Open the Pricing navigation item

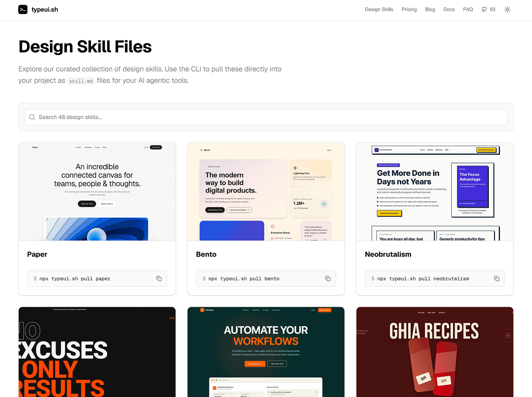(409, 9)
